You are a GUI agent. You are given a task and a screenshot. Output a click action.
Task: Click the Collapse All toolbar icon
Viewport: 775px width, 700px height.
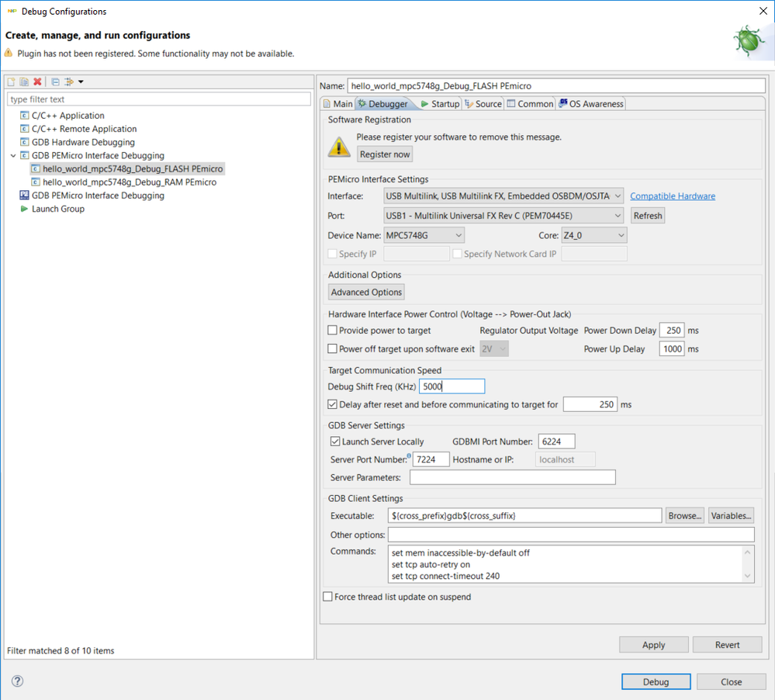click(55, 81)
